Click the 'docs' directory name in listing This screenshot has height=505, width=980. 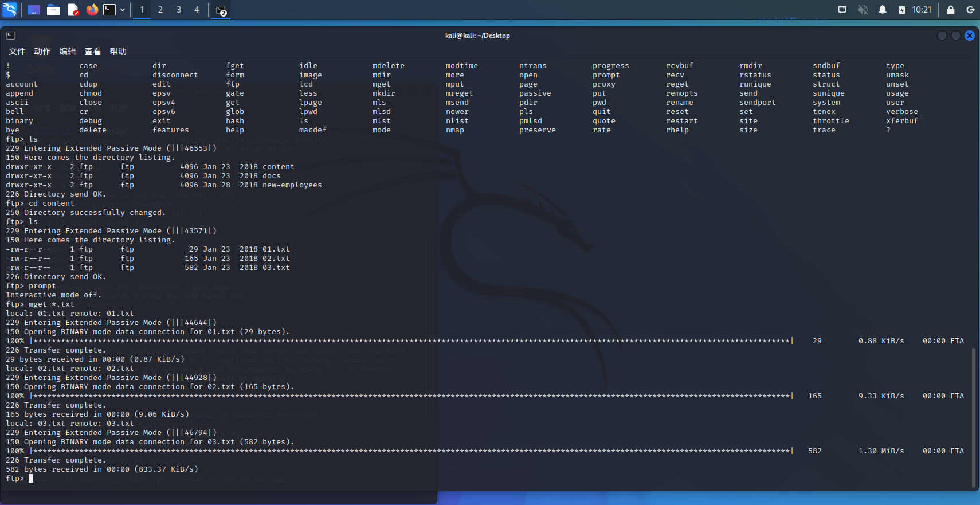(272, 176)
